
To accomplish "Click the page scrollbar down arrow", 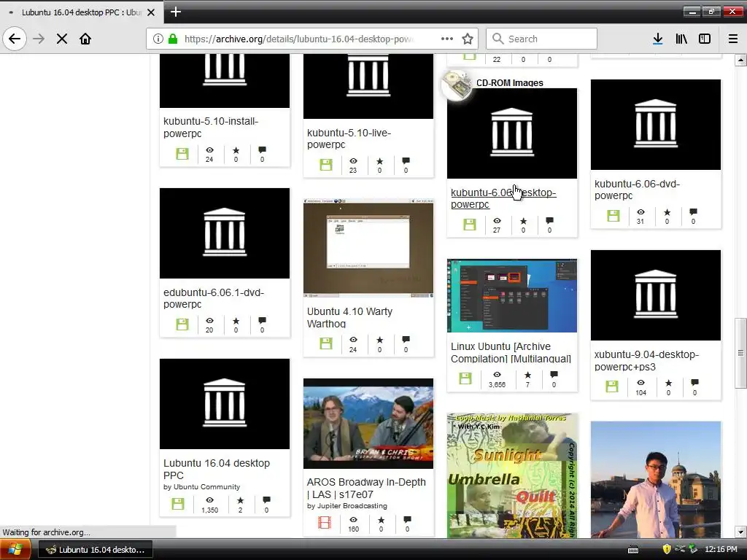I will (x=741, y=532).
